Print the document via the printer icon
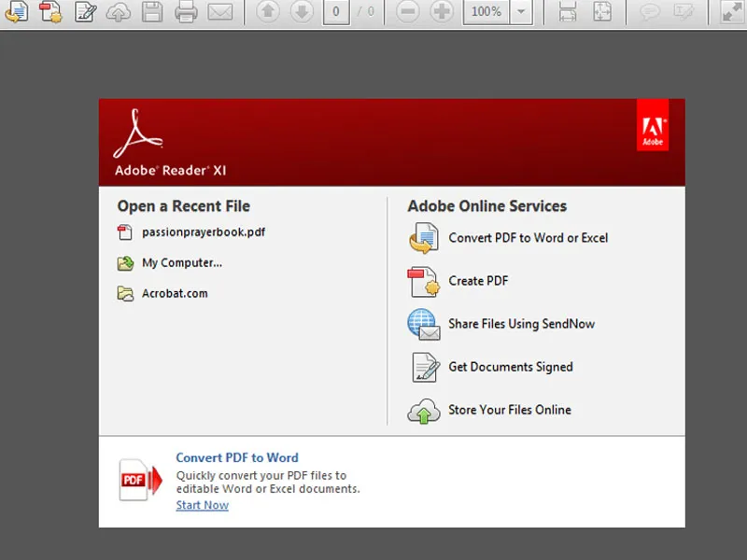This screenshot has height=560, width=747. point(186,13)
